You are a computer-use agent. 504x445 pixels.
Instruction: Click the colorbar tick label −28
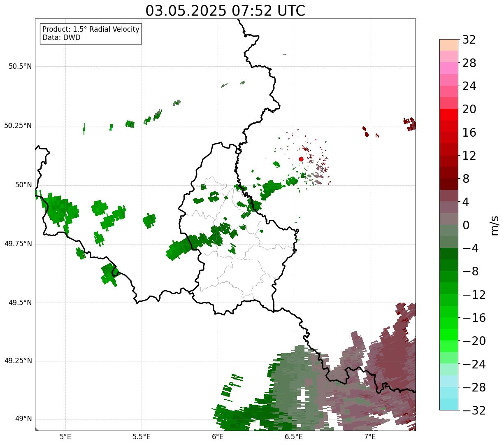474,387
